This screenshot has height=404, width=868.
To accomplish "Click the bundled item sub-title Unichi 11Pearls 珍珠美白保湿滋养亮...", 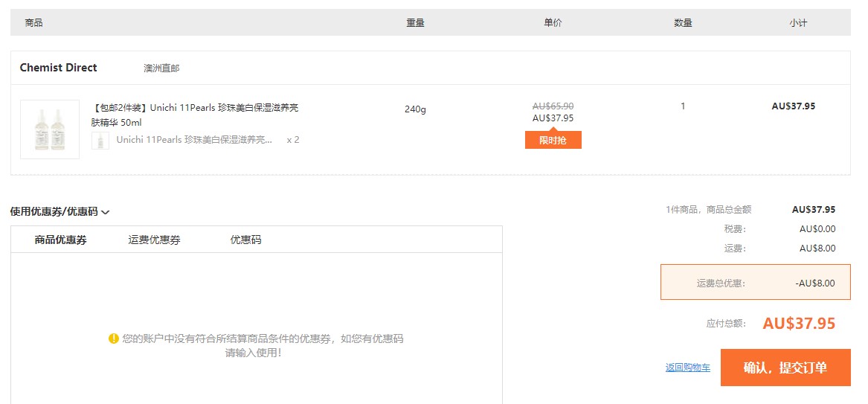I will pos(194,139).
